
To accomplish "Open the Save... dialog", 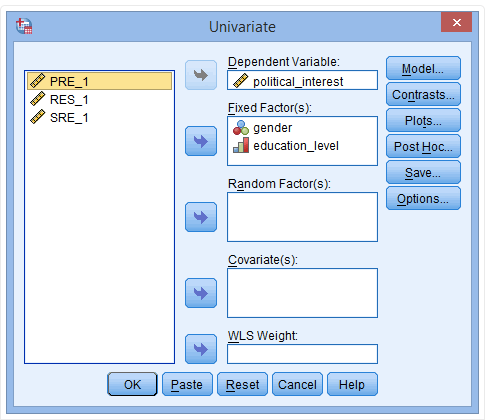I will tap(423, 172).
